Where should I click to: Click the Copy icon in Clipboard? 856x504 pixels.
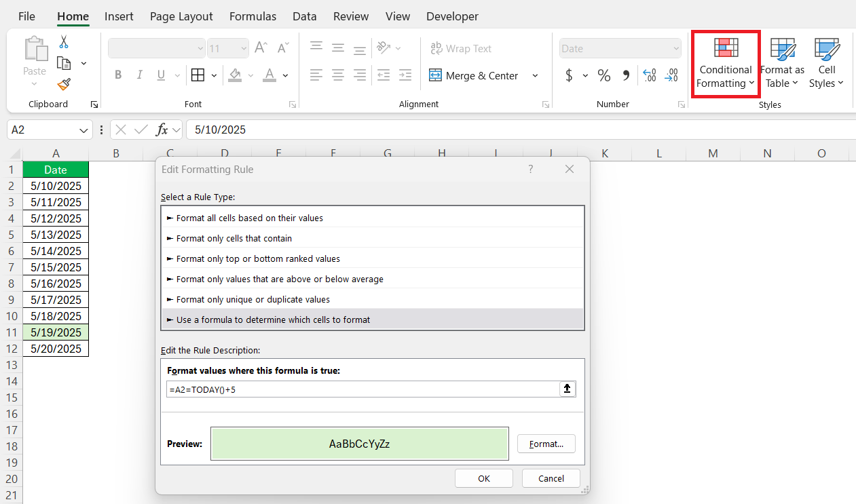(64, 63)
